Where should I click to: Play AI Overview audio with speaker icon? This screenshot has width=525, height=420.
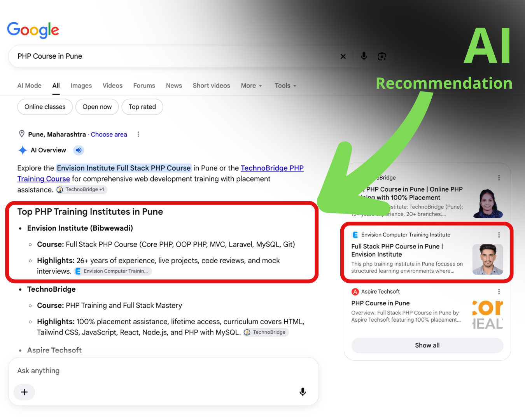[x=79, y=150]
